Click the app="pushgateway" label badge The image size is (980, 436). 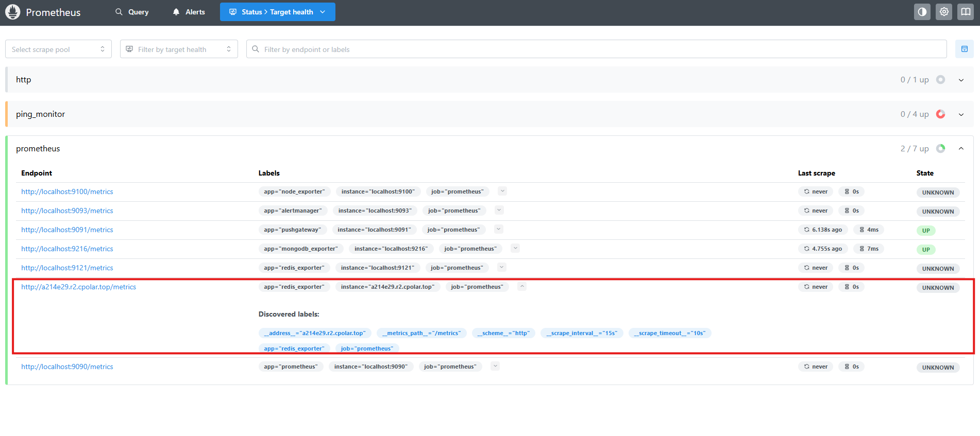click(x=292, y=230)
